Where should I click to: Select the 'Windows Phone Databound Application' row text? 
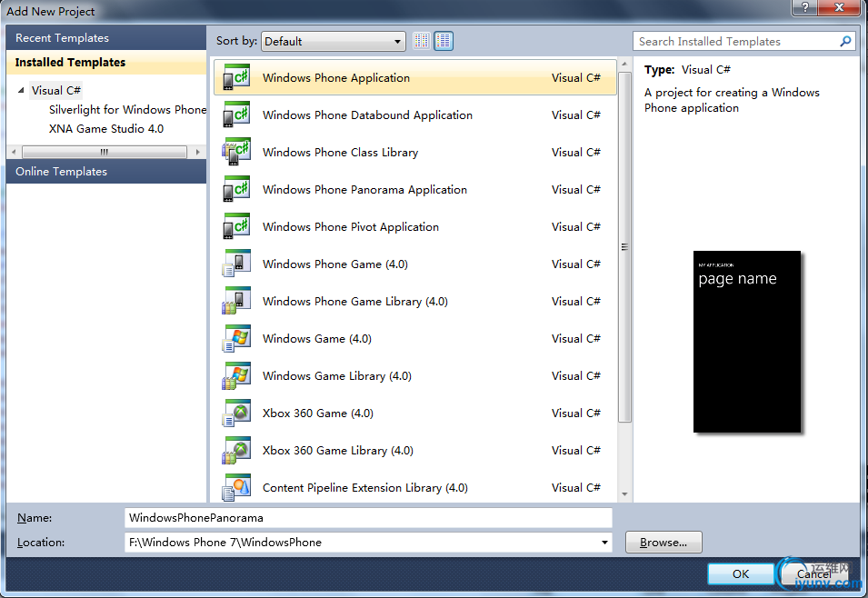(x=367, y=115)
